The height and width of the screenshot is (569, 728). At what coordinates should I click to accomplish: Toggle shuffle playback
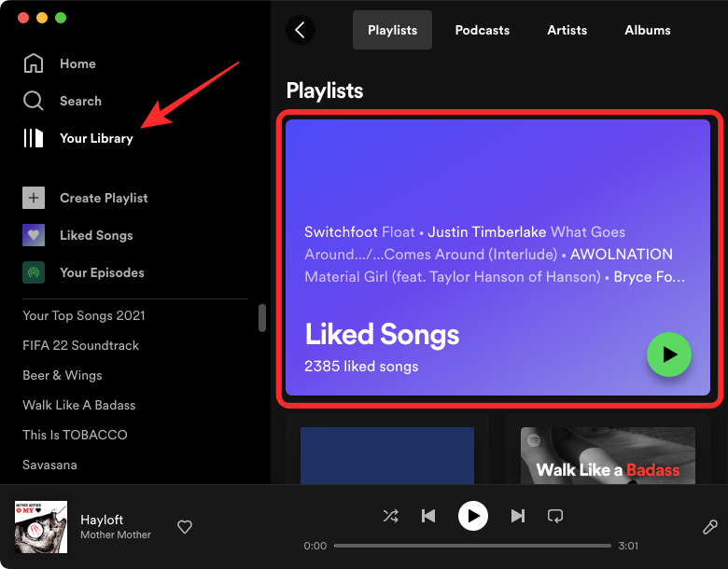[x=390, y=516]
